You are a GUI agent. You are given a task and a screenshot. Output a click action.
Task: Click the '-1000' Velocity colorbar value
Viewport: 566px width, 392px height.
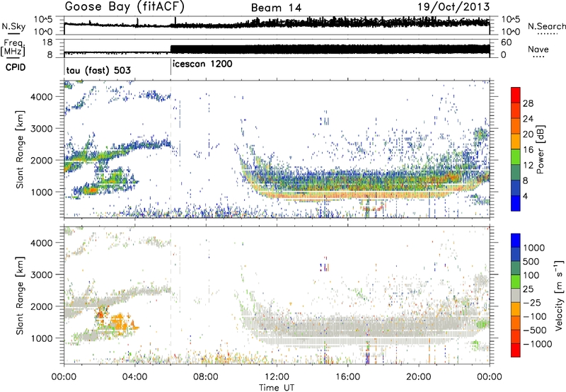click(537, 344)
